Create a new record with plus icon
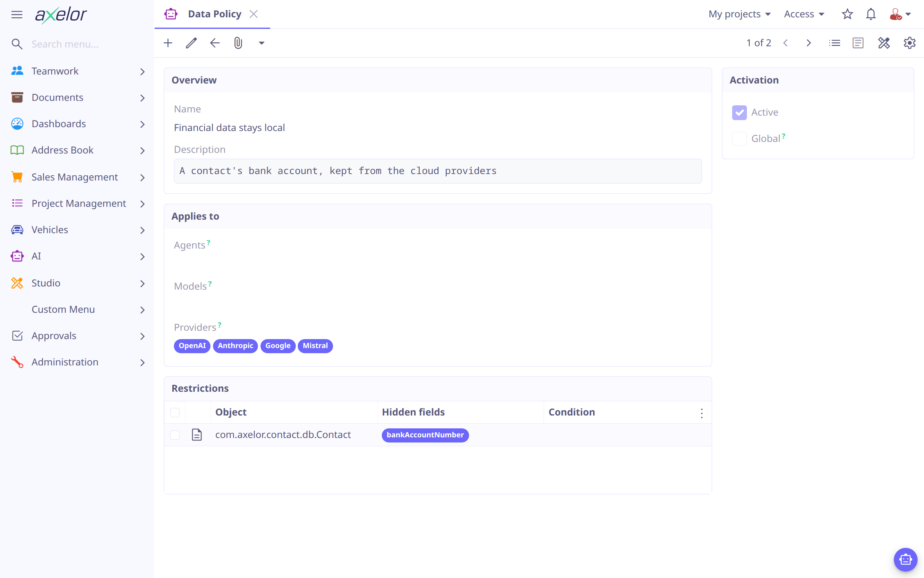Image resolution: width=924 pixels, height=578 pixels. [168, 43]
